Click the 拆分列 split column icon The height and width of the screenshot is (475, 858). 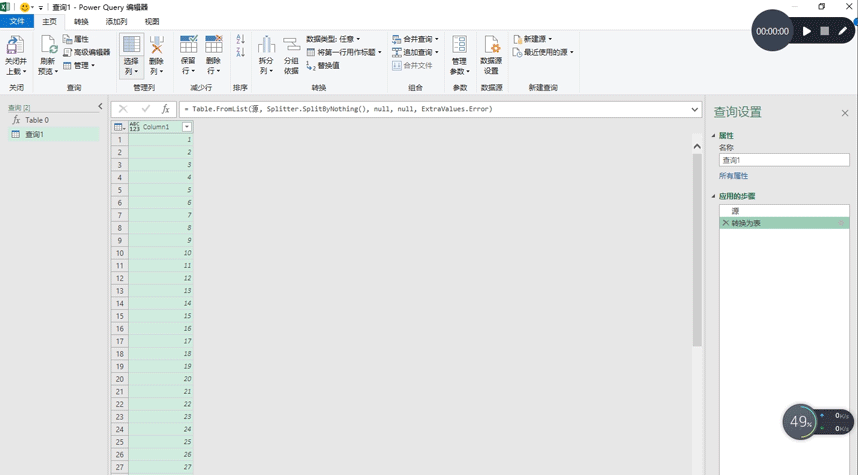click(266, 48)
